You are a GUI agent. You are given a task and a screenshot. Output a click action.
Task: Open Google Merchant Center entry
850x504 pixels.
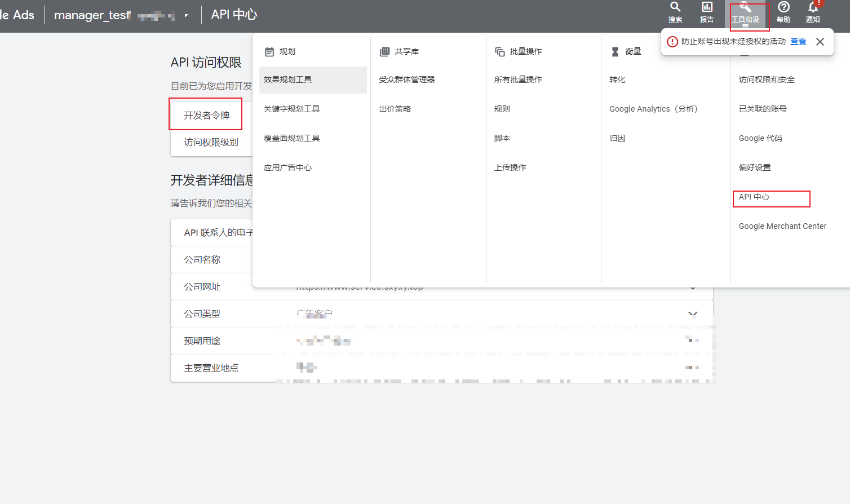782,226
